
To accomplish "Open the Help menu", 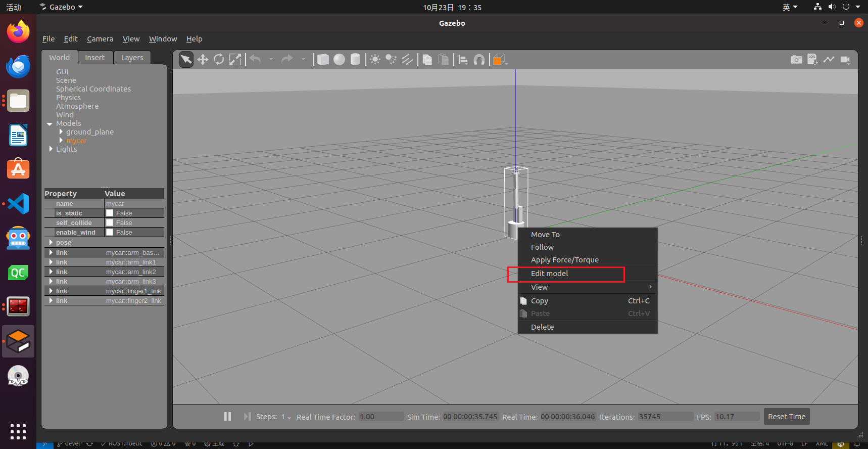I will tap(194, 39).
